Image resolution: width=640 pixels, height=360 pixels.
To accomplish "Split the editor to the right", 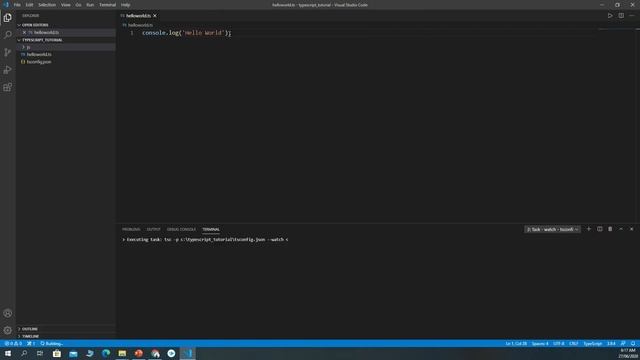I will coord(621,16).
